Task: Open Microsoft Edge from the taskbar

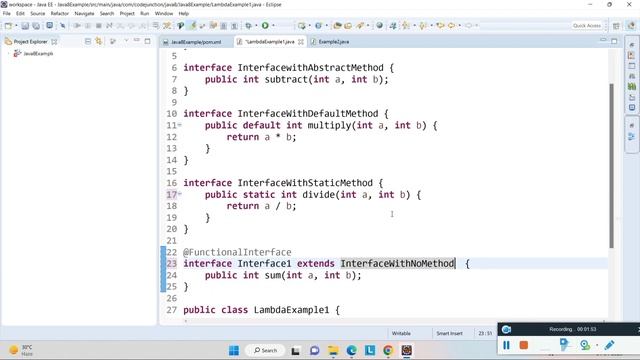Action: (x=351, y=350)
